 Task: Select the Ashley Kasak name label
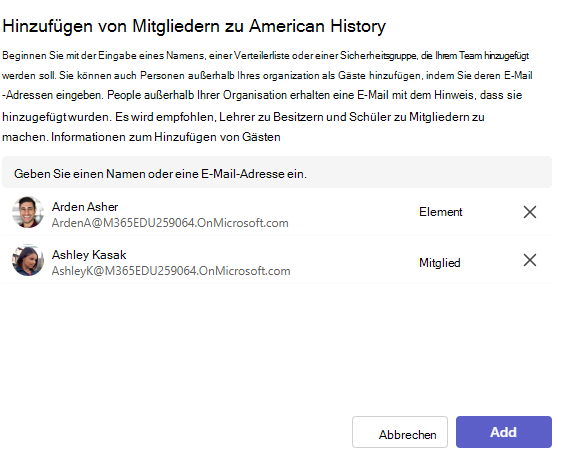89,255
